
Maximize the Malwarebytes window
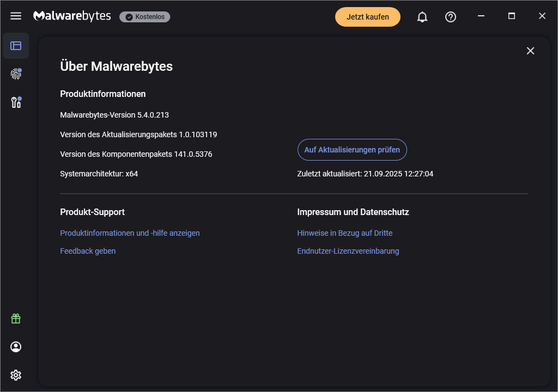tap(511, 16)
